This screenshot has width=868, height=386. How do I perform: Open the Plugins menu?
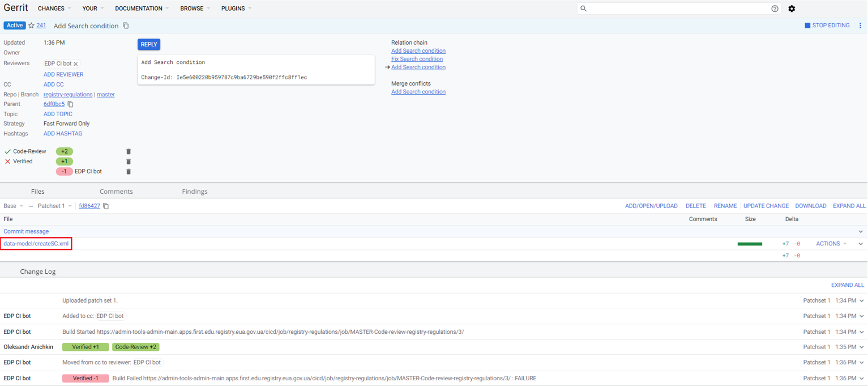237,9
